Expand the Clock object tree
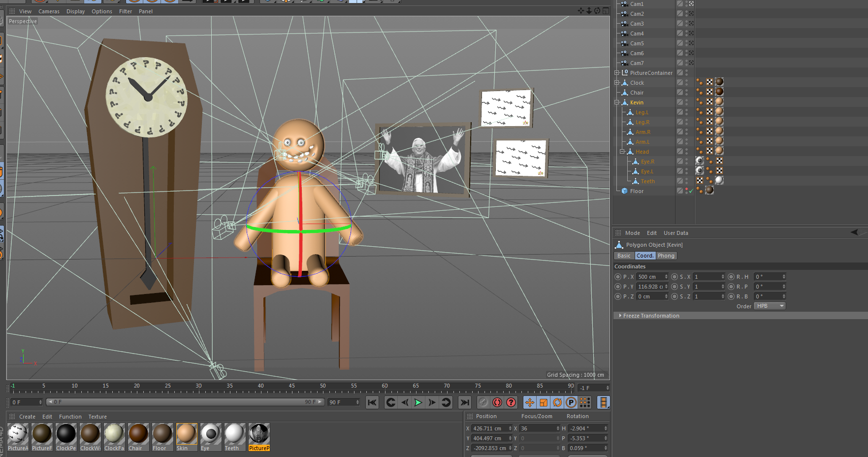 (617, 83)
